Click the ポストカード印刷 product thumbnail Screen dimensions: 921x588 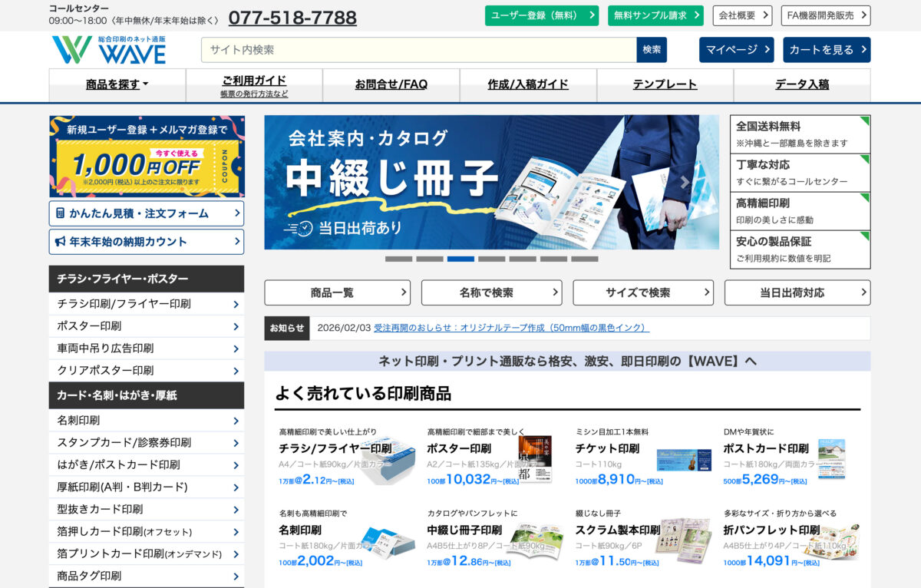click(831, 459)
